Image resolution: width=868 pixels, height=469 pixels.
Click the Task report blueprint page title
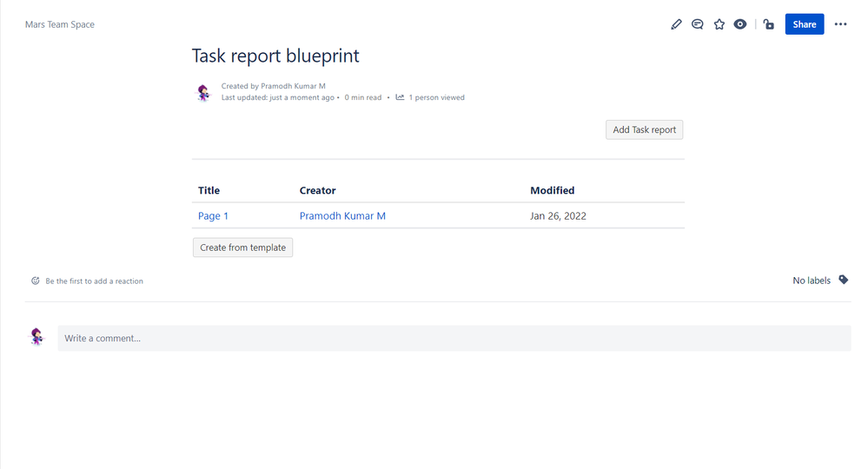275,56
